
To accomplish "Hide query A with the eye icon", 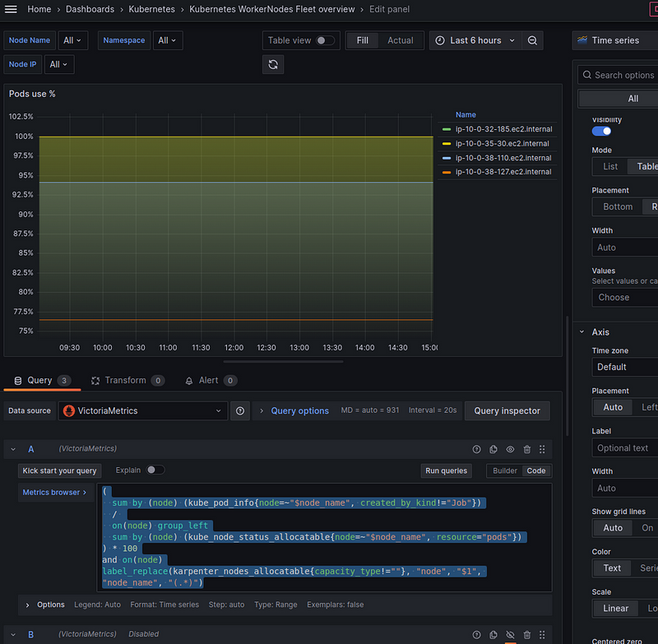I will tap(510, 449).
